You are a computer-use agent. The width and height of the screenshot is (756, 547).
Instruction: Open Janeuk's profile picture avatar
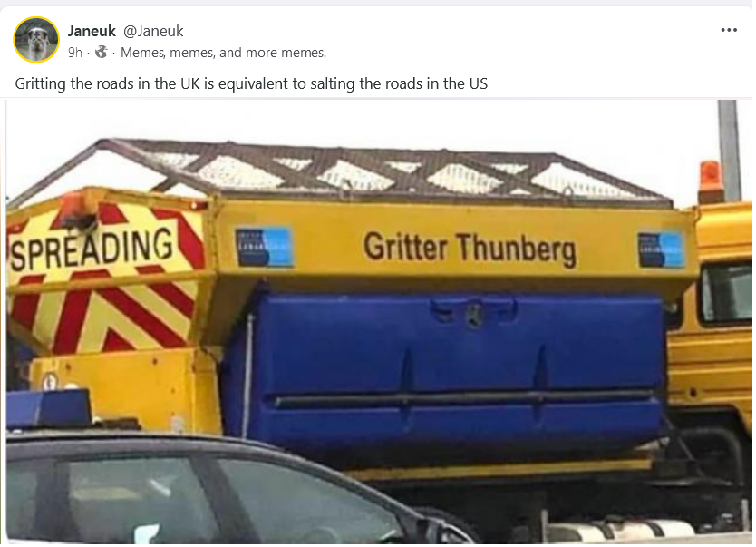36,40
